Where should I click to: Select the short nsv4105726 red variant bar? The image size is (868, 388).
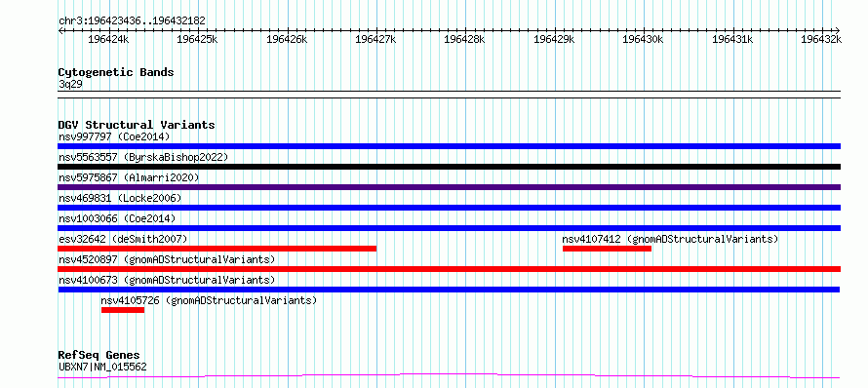pyautogui.click(x=123, y=310)
